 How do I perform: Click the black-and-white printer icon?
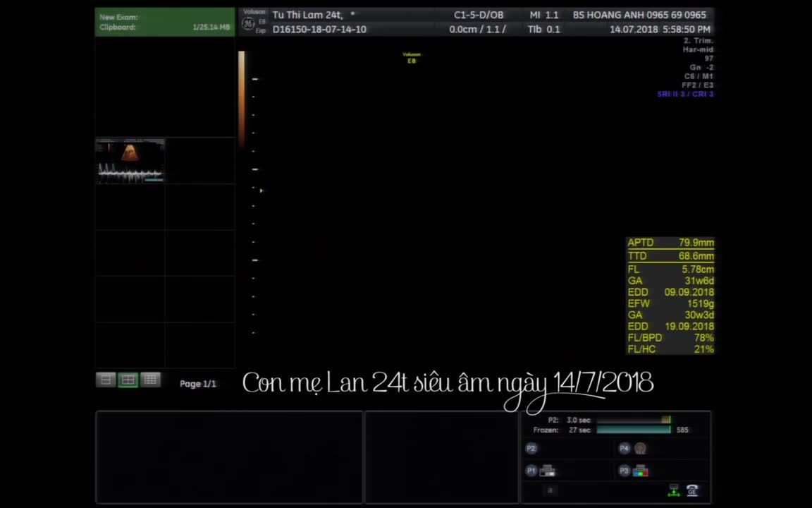click(548, 471)
